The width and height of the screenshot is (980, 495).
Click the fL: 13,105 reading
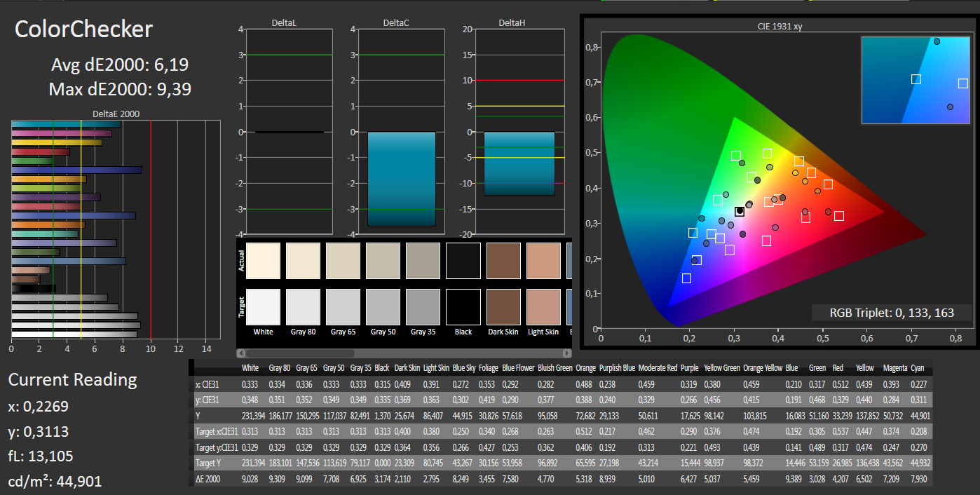[41, 456]
